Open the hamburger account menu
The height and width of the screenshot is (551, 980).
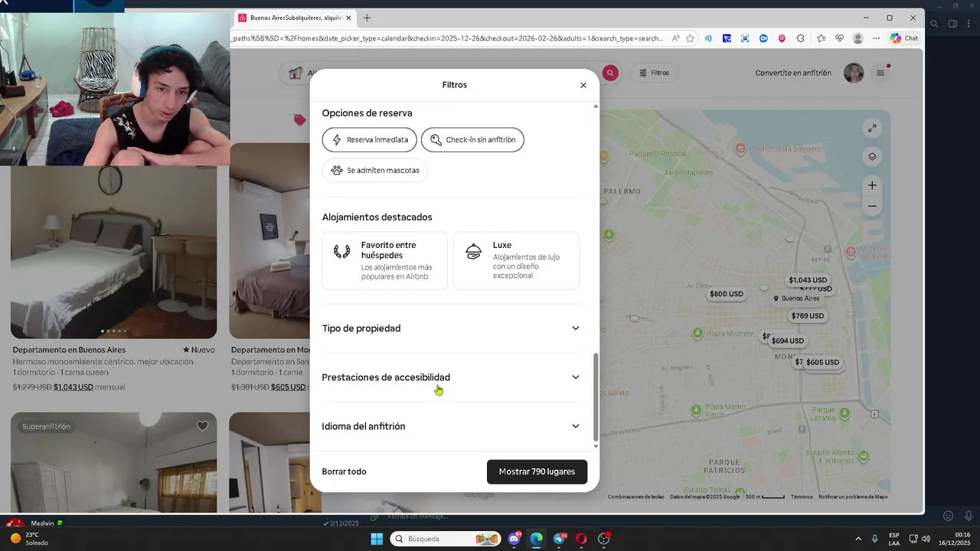click(880, 73)
